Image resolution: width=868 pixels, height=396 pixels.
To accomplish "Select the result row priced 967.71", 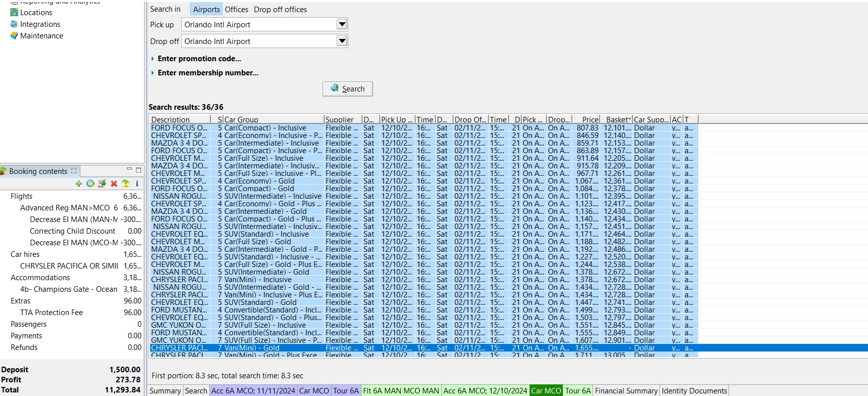I will (x=424, y=173).
